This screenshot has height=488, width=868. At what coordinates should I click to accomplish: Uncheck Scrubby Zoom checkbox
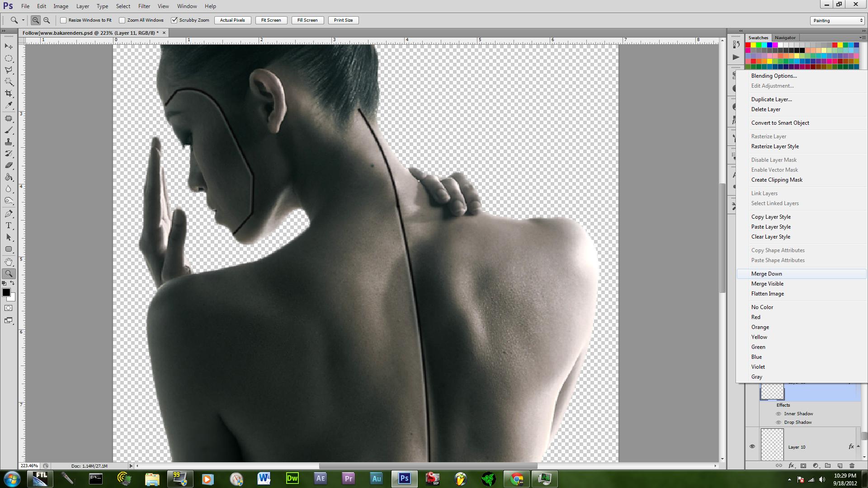click(x=174, y=20)
